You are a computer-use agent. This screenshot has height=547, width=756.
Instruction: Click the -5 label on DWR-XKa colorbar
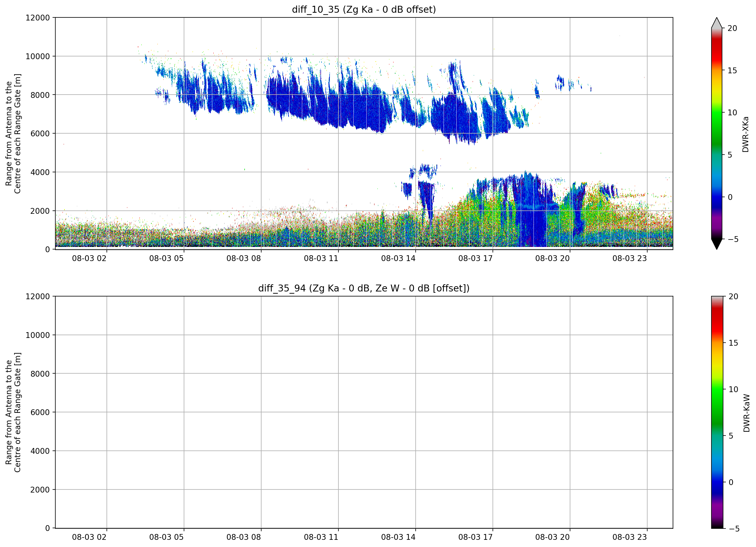(x=733, y=239)
